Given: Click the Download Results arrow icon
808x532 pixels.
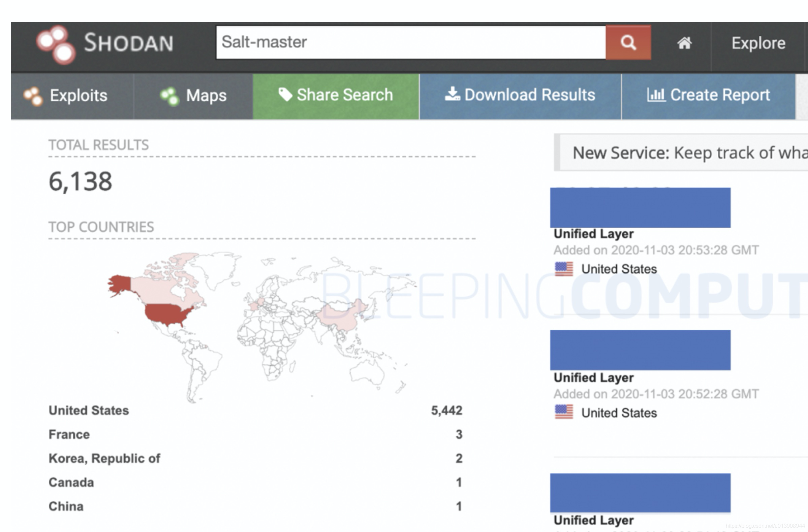Looking at the screenshot, I should click(x=452, y=94).
